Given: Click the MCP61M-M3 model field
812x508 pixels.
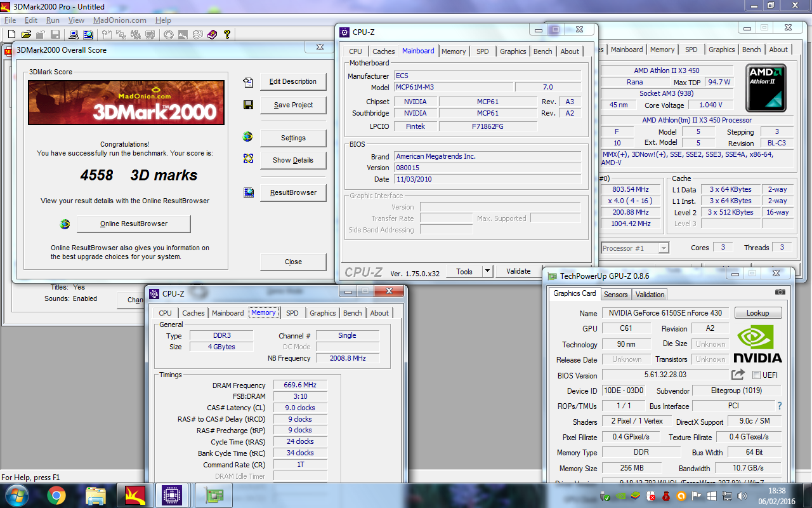Looking at the screenshot, I should click(454, 87).
